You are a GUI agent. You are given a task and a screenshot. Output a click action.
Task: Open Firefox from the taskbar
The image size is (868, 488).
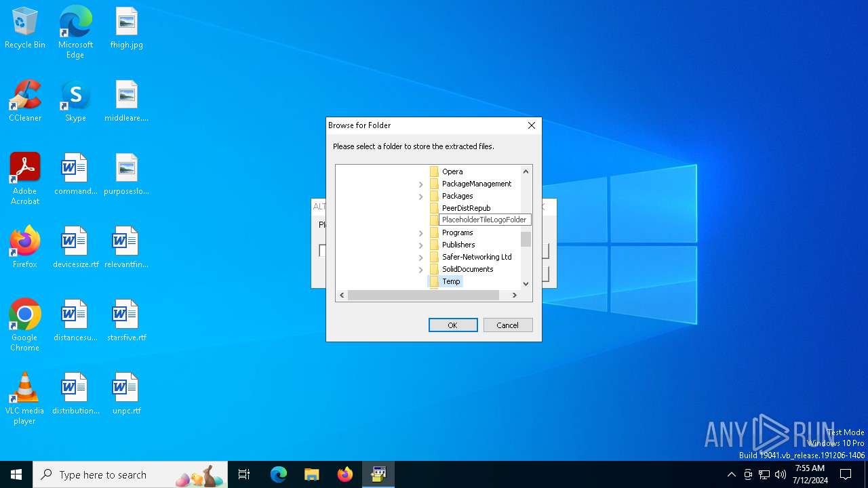[x=345, y=474]
